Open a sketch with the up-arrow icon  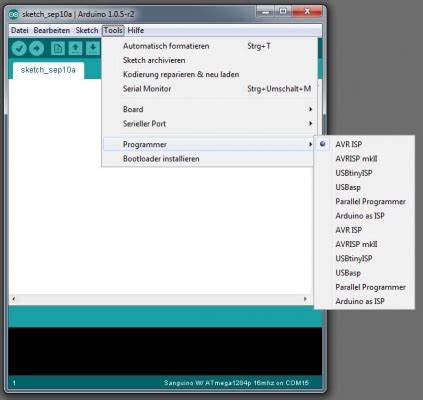(x=75, y=49)
